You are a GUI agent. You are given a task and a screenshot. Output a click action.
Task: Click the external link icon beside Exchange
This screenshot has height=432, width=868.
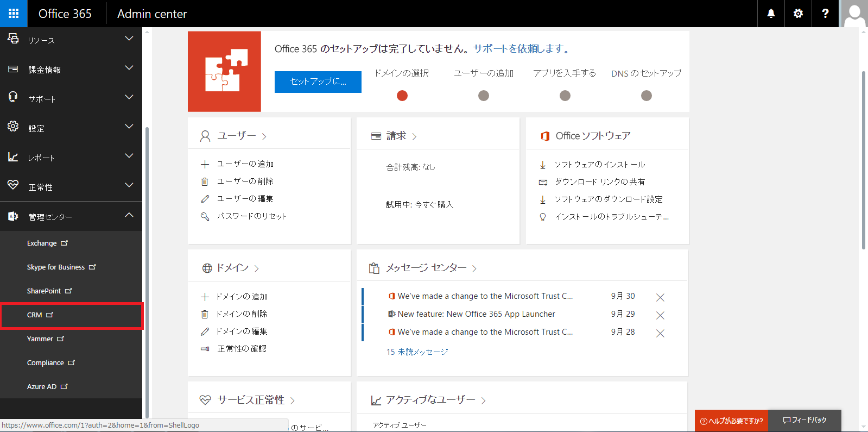pyautogui.click(x=65, y=243)
